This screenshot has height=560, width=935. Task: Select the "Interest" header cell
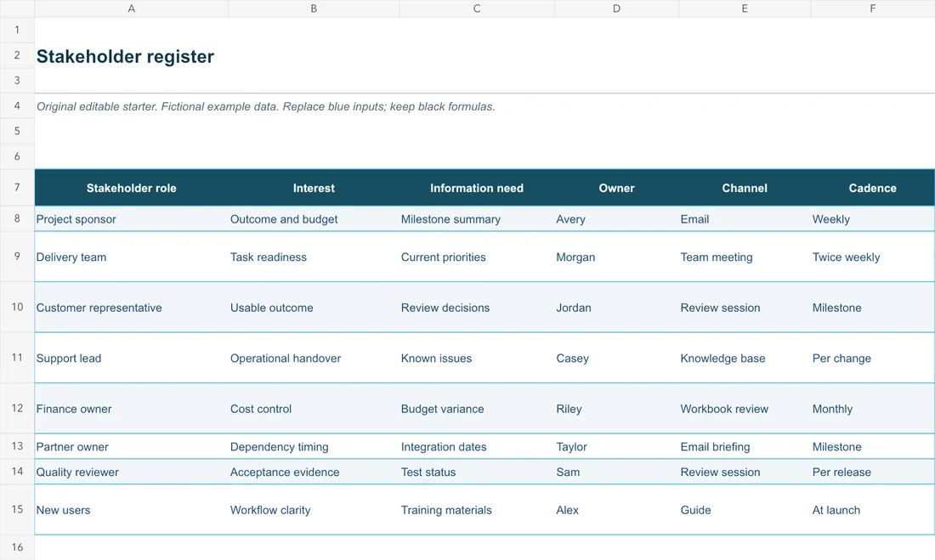[314, 188]
